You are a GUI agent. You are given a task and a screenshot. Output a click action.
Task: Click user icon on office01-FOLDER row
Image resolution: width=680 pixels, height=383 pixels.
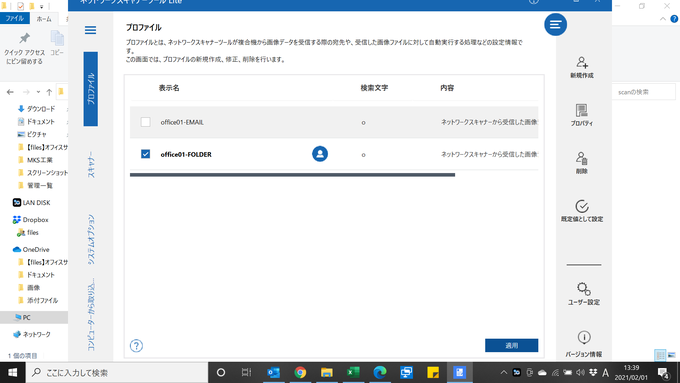click(x=320, y=154)
